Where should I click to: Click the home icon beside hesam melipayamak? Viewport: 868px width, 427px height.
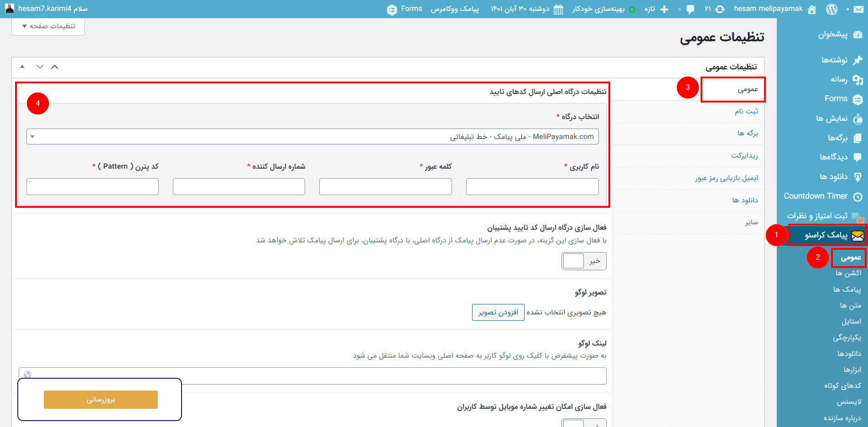coord(811,8)
